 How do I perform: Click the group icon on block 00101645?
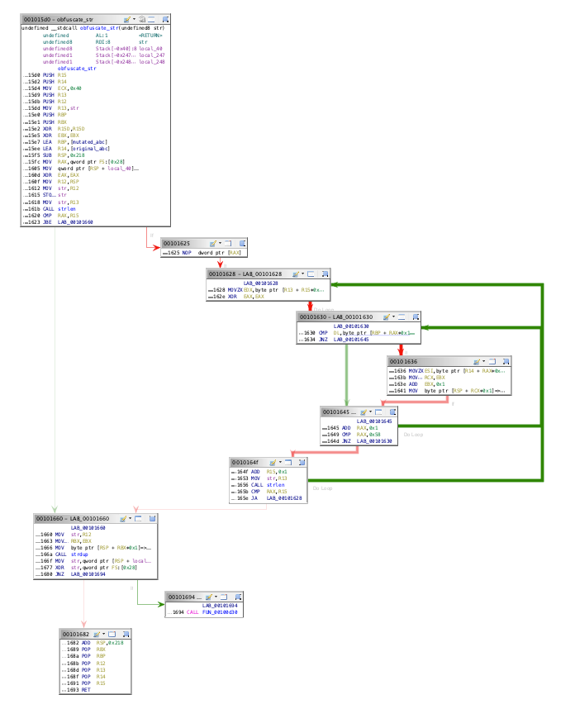[x=392, y=412]
